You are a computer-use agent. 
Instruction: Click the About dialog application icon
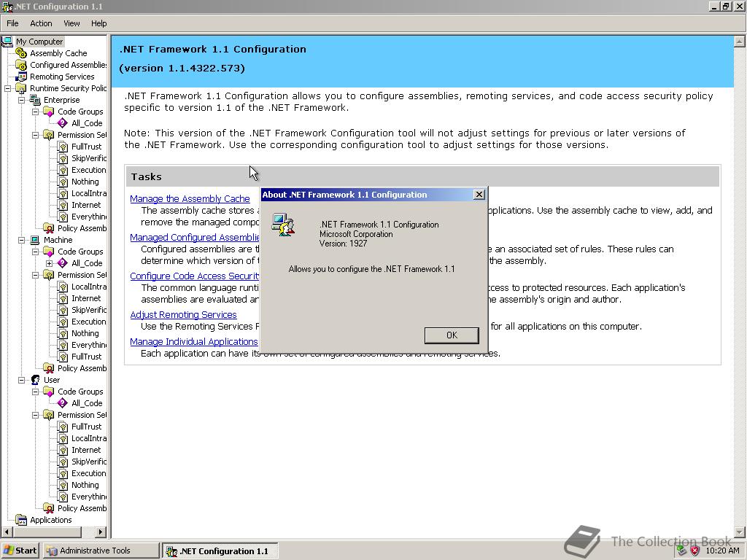click(x=283, y=225)
